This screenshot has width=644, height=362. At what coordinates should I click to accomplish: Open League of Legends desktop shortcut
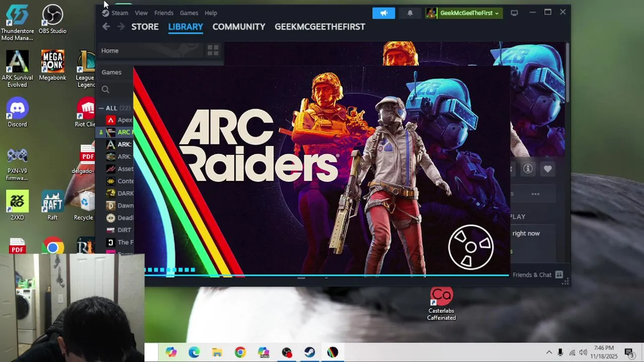click(87, 69)
